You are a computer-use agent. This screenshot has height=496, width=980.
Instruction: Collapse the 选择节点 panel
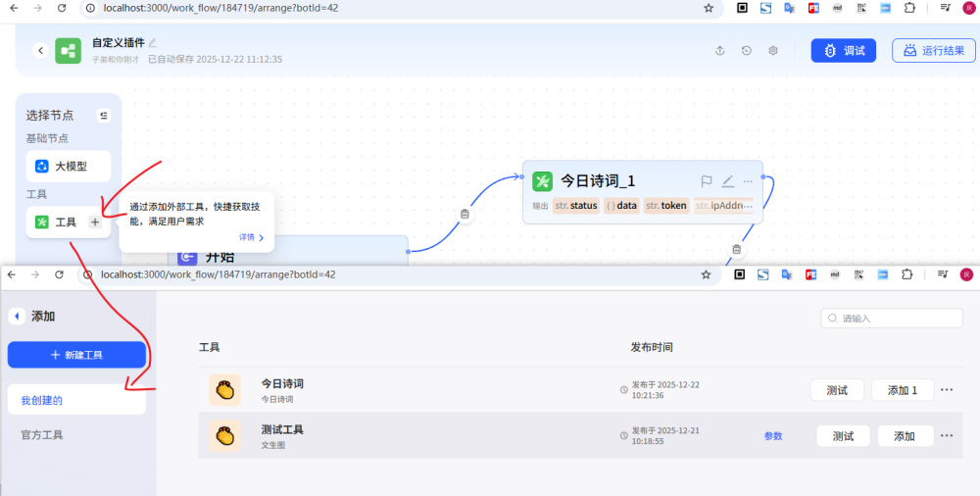point(104,116)
